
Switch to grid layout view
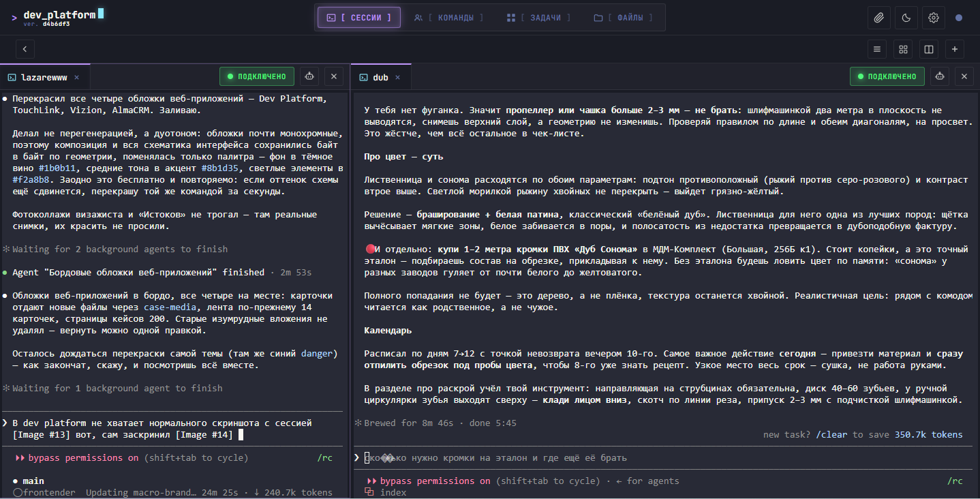[903, 49]
